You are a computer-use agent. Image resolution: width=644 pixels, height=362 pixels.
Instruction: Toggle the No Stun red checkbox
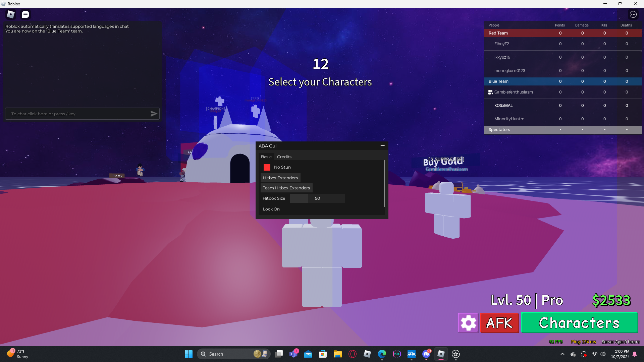coord(267,167)
